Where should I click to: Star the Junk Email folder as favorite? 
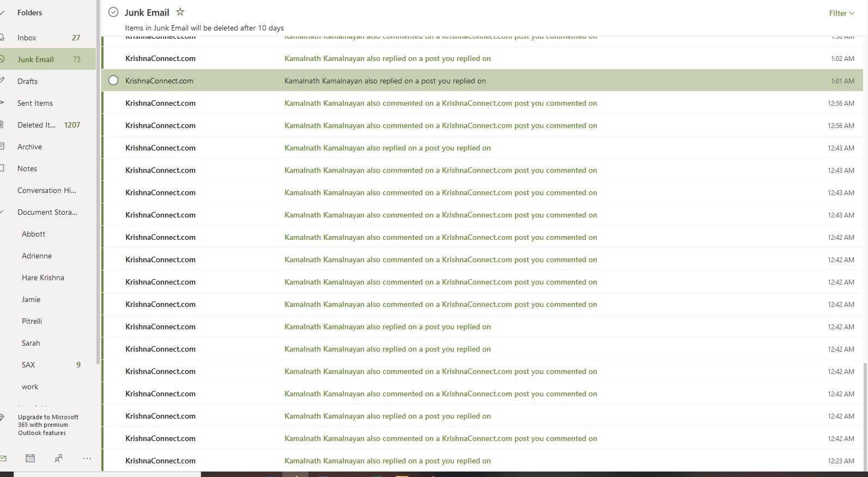(180, 11)
